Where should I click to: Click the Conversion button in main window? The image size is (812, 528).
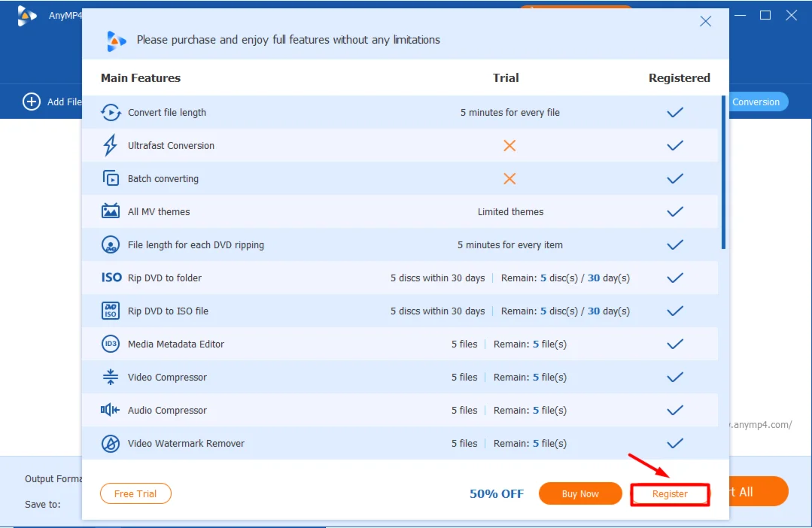(759, 102)
